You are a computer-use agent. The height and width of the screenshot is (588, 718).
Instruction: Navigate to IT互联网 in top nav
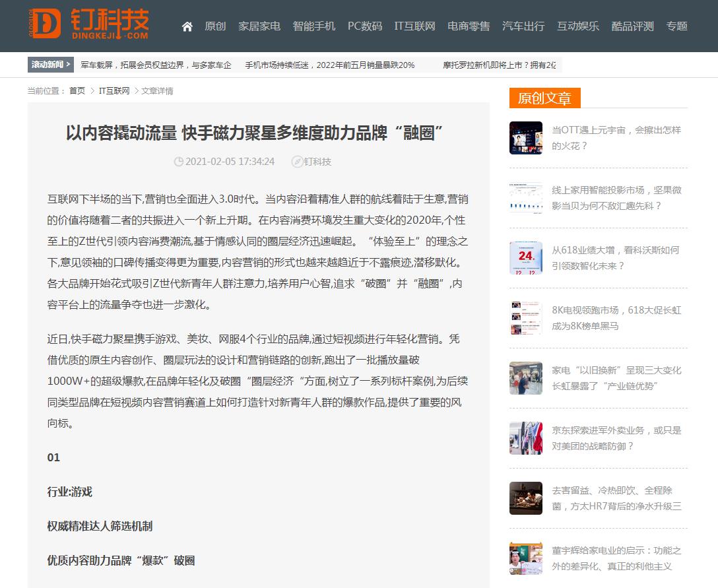[x=415, y=26]
